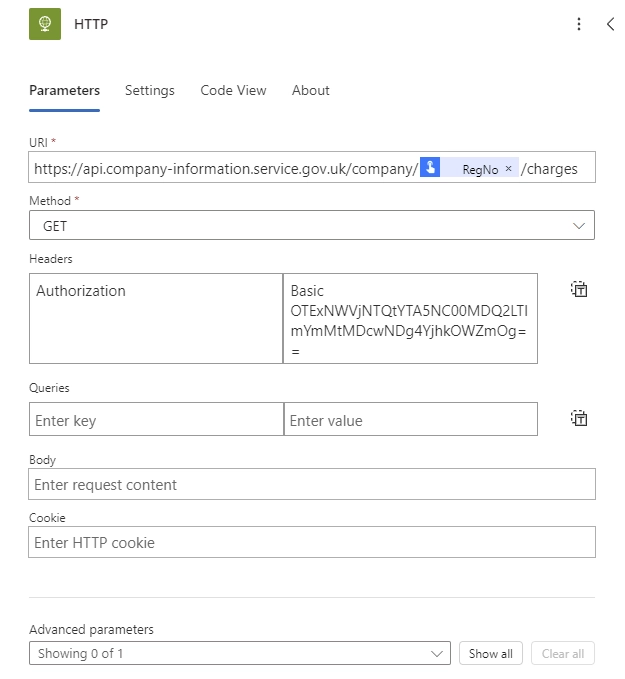
Task: Click the Basic authorization header value field
Action: [410, 318]
